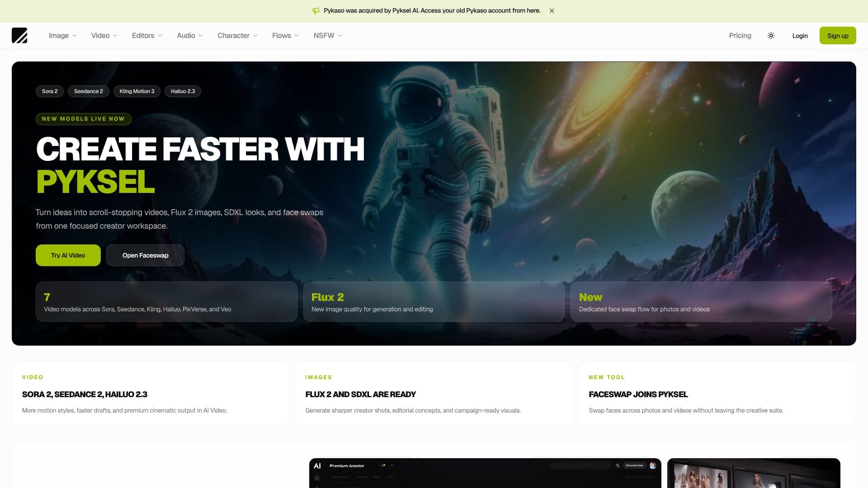The image size is (868, 488).
Task: Expand the Character dropdown menu
Action: click(x=237, y=36)
